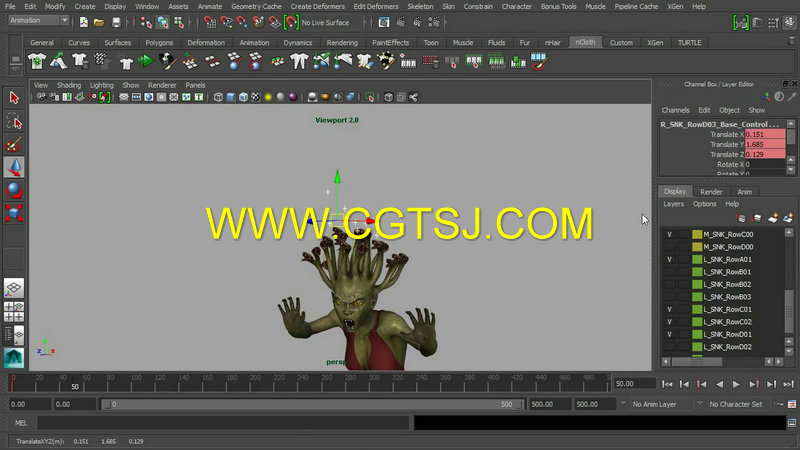Viewport: 800px width, 450px height.
Task: Go to end of playback range
Action: 789,384
